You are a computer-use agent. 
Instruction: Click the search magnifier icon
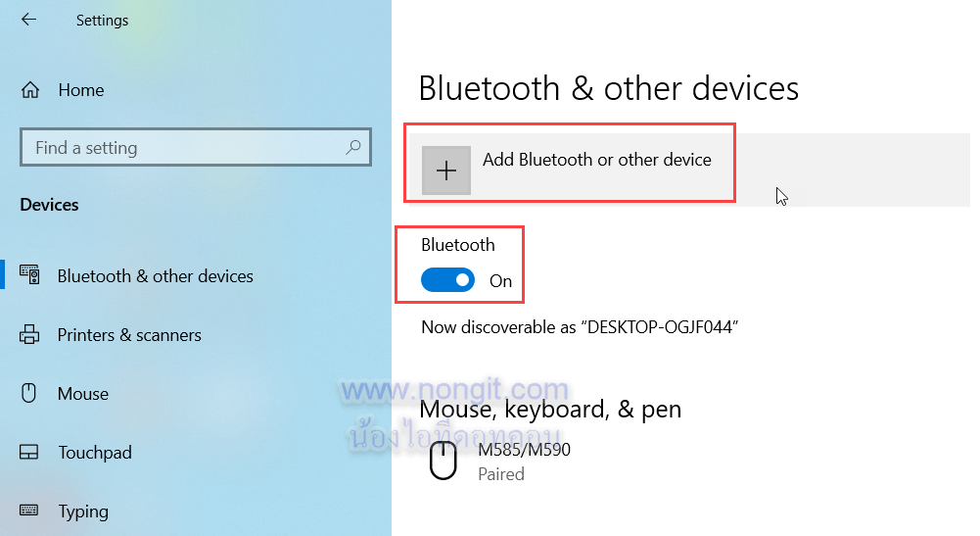point(353,147)
